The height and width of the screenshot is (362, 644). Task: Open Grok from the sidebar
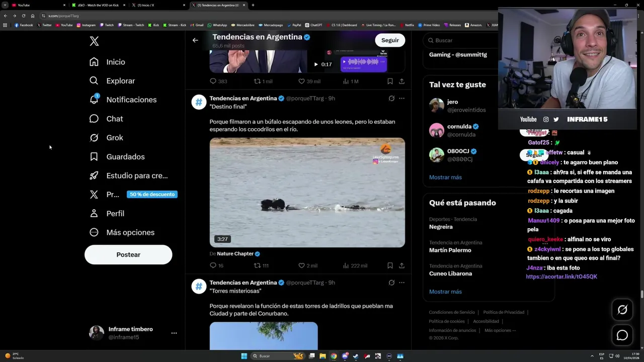(106, 138)
